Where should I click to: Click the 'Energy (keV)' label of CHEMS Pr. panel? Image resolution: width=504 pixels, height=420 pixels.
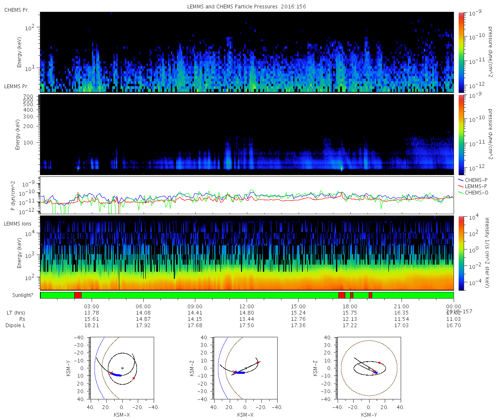click(19, 52)
